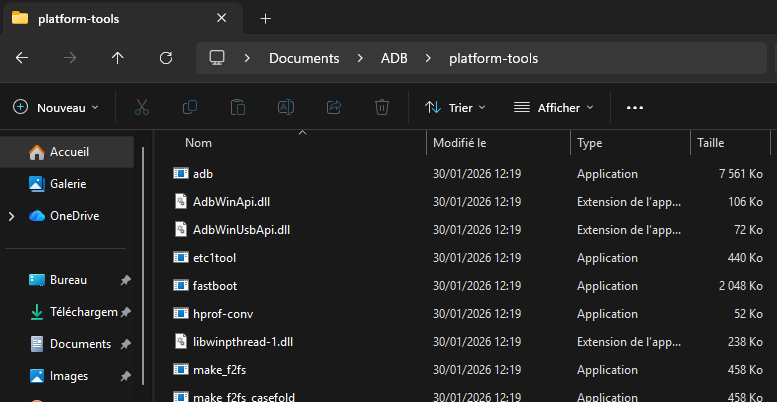Click the Copy icon in toolbar
The width and height of the screenshot is (777, 402).
[190, 108]
